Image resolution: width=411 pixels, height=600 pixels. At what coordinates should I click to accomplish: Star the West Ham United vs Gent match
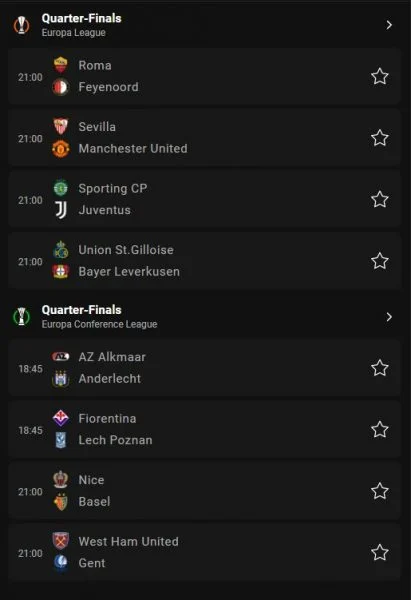(380, 552)
